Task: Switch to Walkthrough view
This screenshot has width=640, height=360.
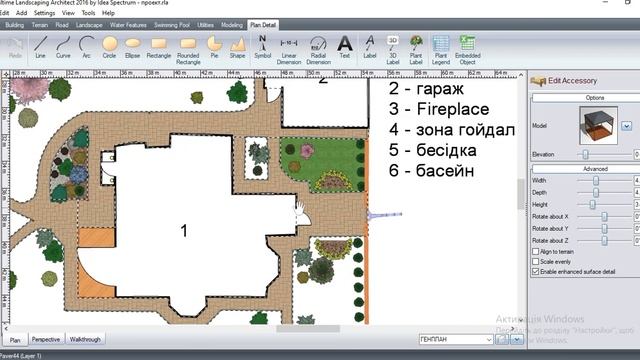Action: [x=85, y=339]
